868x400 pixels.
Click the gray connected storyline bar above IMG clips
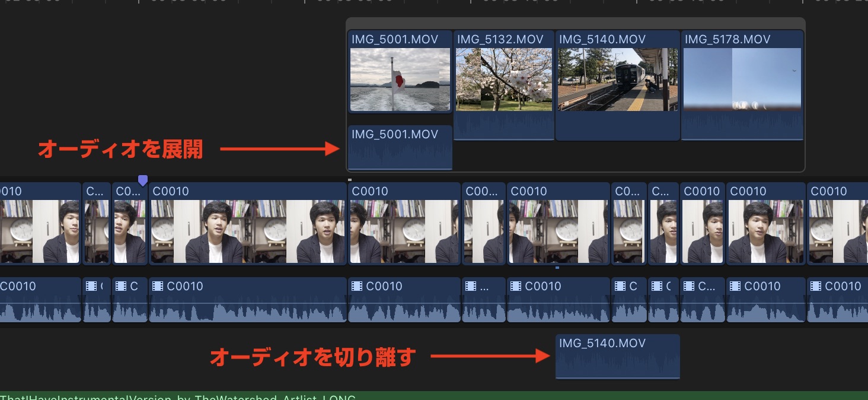pyautogui.click(x=575, y=23)
